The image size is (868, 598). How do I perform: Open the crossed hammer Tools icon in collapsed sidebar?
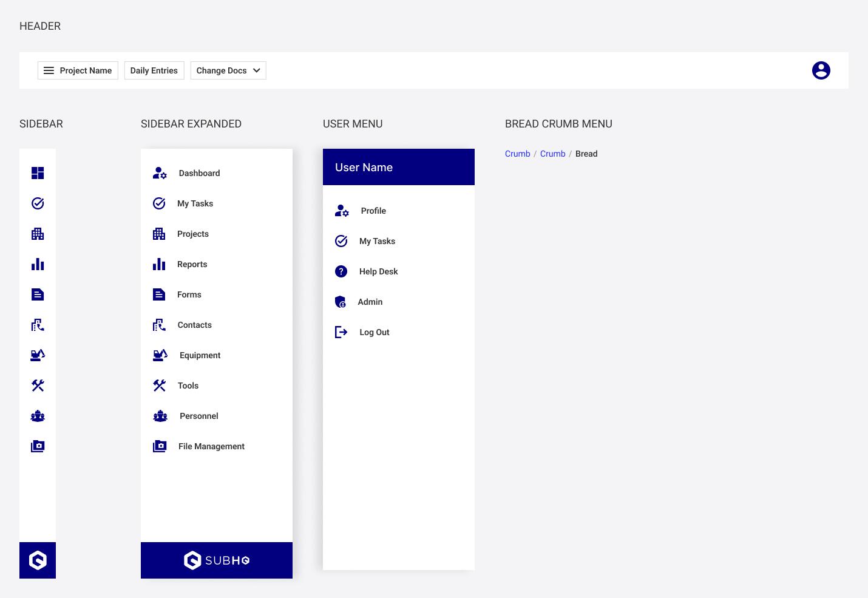(38, 386)
